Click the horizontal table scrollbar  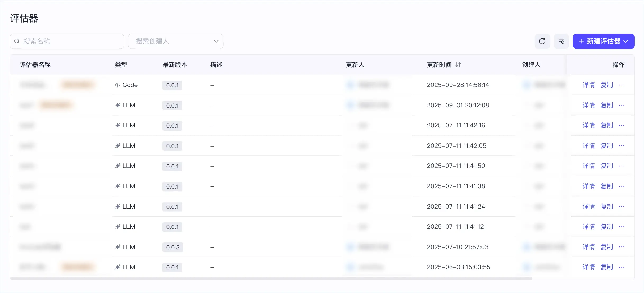pyautogui.click(x=271, y=278)
